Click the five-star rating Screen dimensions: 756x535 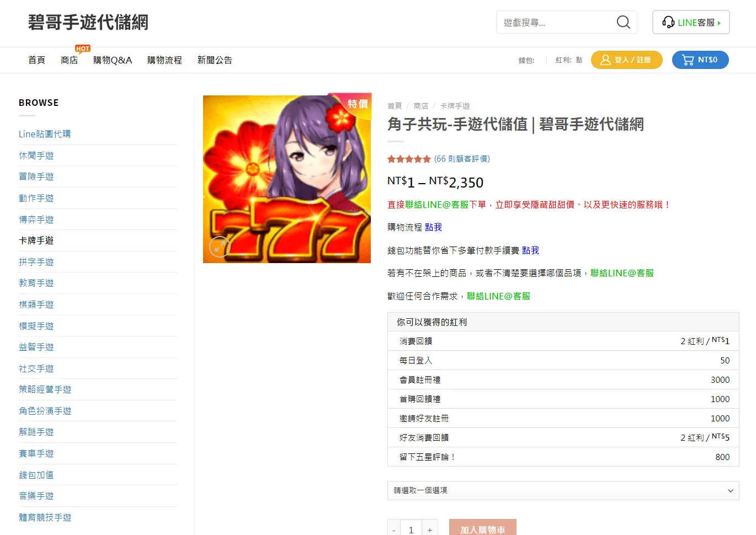coord(409,159)
